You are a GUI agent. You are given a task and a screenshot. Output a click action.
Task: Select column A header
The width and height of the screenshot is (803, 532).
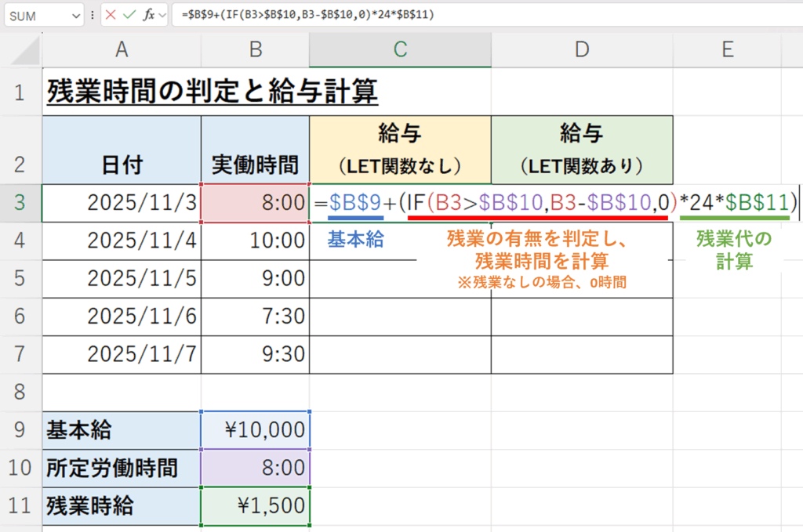(x=122, y=49)
